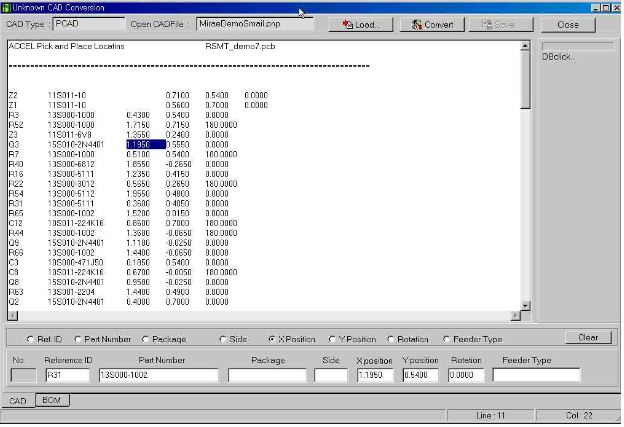Click the vertical scrollbar thumb

tap(525, 80)
